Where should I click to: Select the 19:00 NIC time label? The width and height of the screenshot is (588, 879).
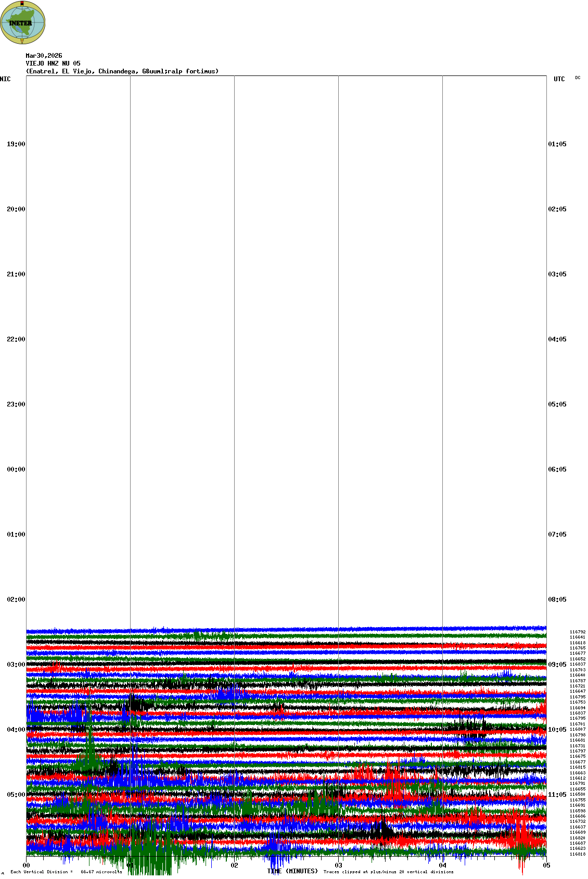point(16,144)
